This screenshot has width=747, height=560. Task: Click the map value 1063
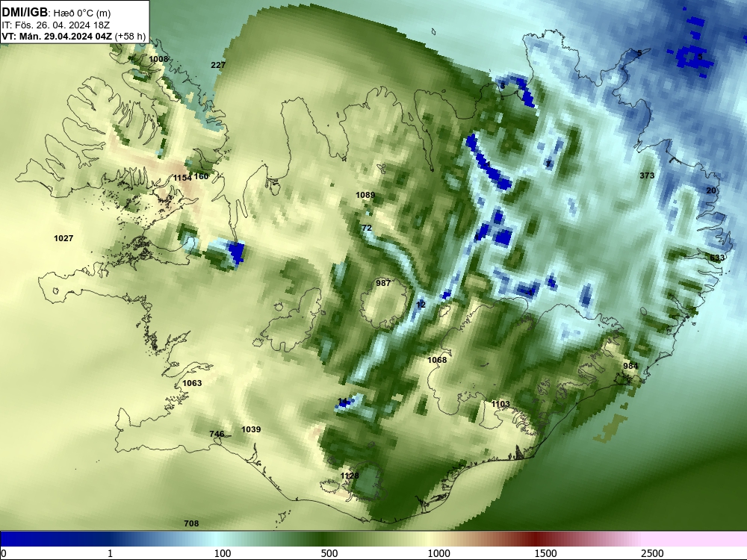(192, 383)
